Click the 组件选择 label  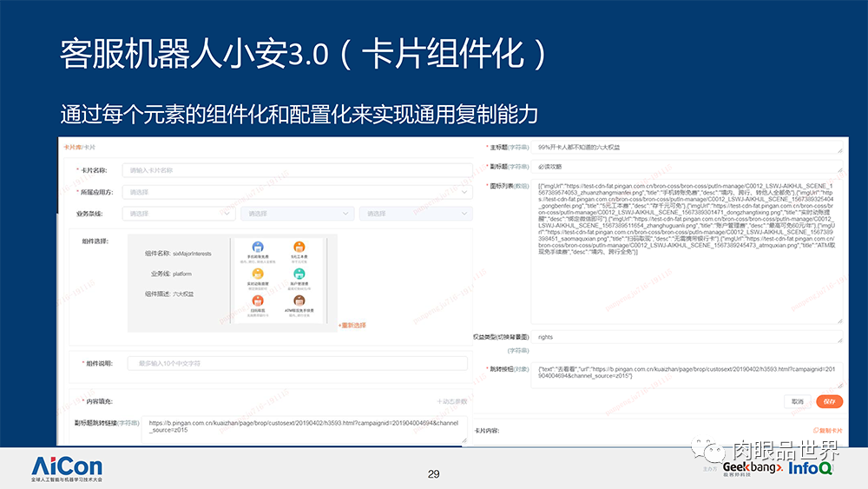95,241
